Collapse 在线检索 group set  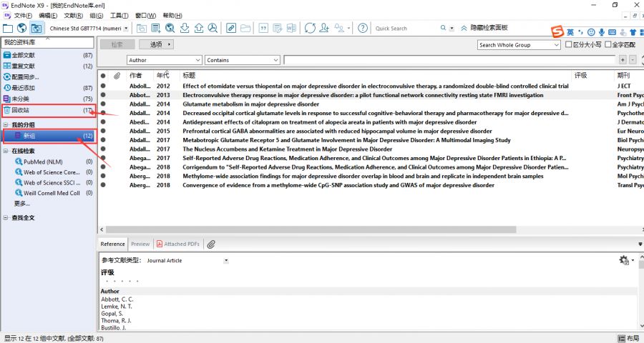click(6, 151)
